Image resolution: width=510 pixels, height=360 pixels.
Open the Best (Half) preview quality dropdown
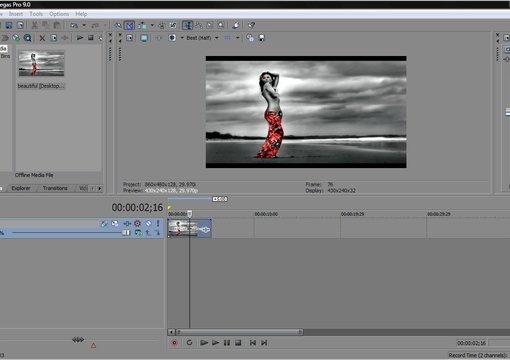202,38
